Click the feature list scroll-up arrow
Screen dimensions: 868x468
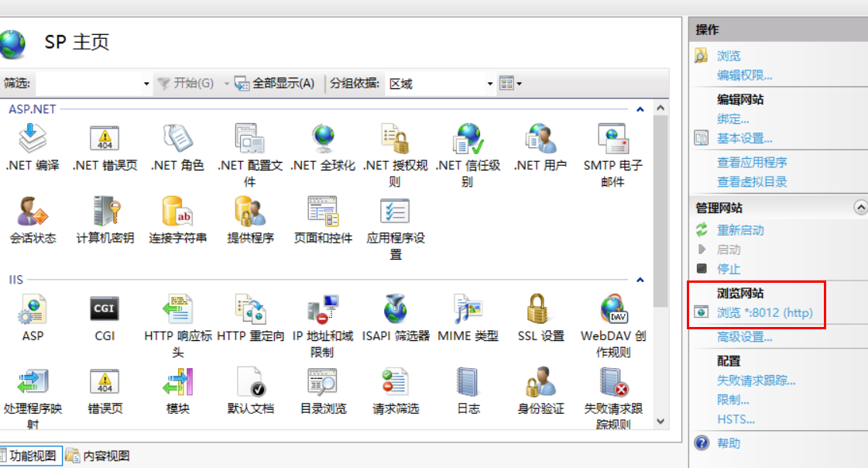(660, 108)
